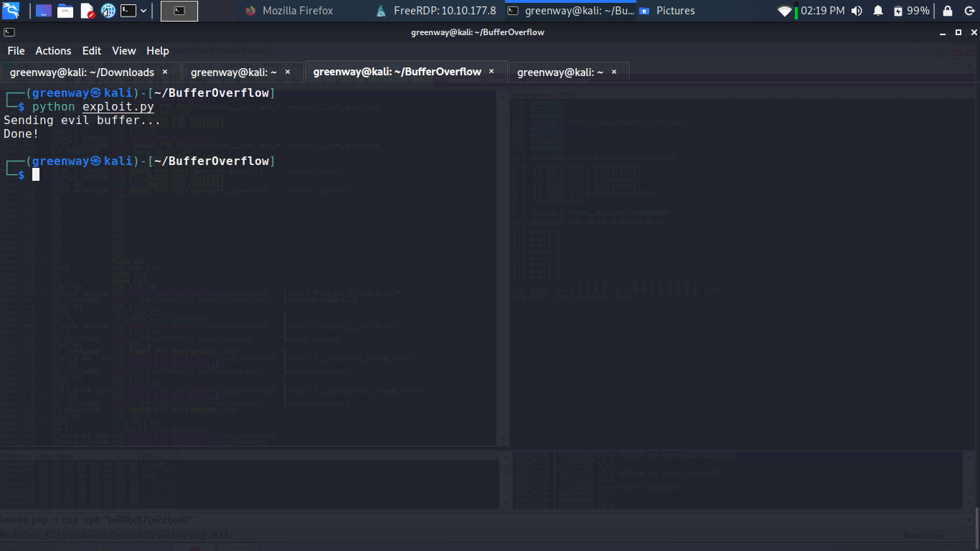Open the Kali applications menu
980x551 pixels.
pyautogui.click(x=11, y=11)
